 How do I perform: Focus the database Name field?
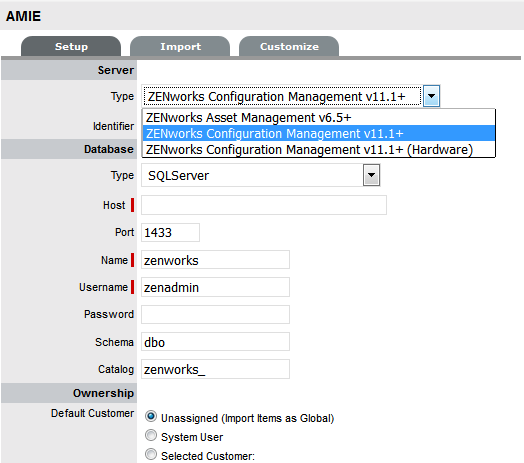(x=215, y=260)
